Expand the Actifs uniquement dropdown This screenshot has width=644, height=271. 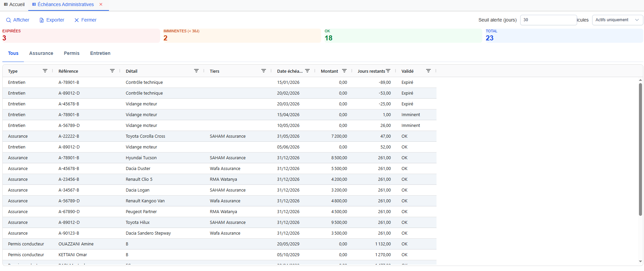click(617, 20)
